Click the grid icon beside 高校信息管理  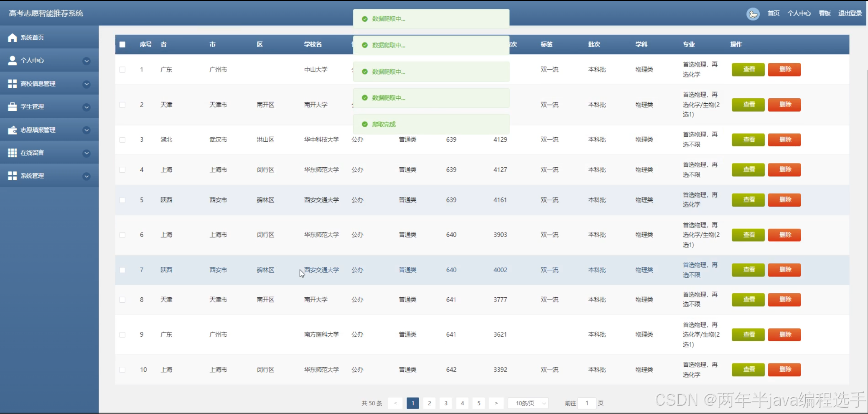click(x=13, y=84)
